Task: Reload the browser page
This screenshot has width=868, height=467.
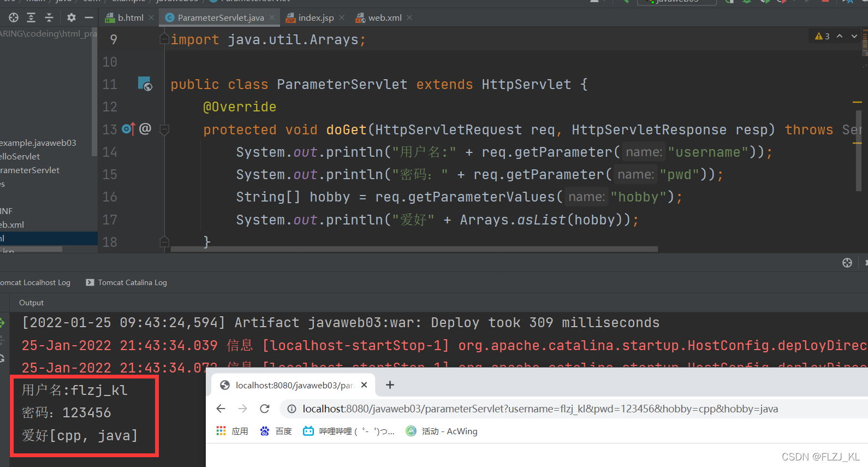Action: pyautogui.click(x=265, y=409)
